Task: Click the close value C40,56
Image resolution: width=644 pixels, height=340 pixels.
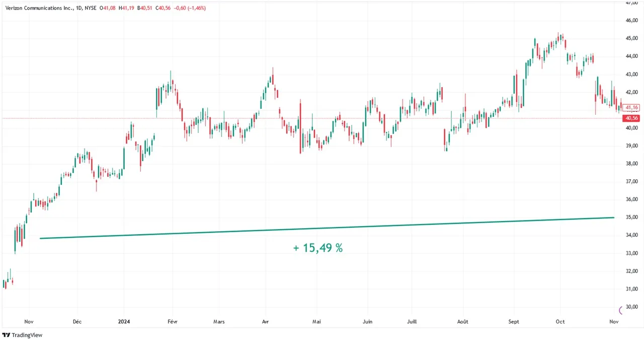Action: [x=164, y=9]
